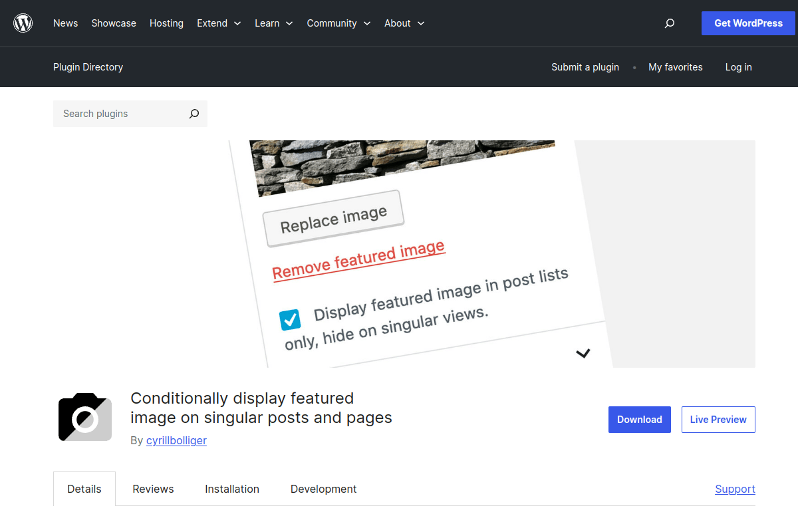Navigate to the Plugin Directory

[88, 66]
